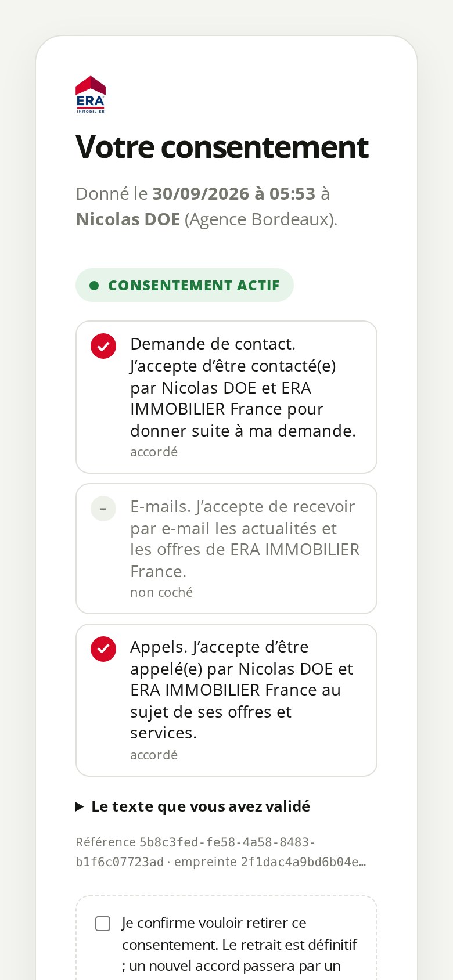
Task: Click the name 'Nicolas DOE' in the subtitle
Action: pos(128,219)
